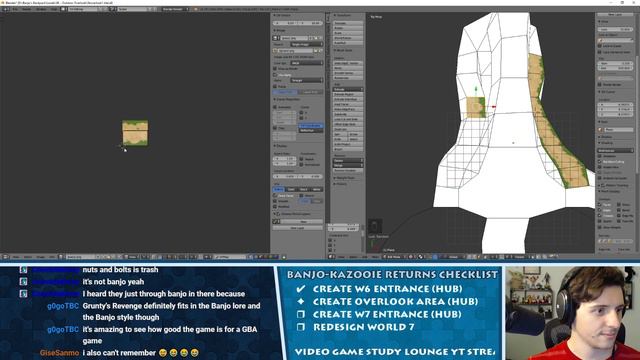
Task: Toggle the Stretch checkbox in UV display
Action: (302, 196)
